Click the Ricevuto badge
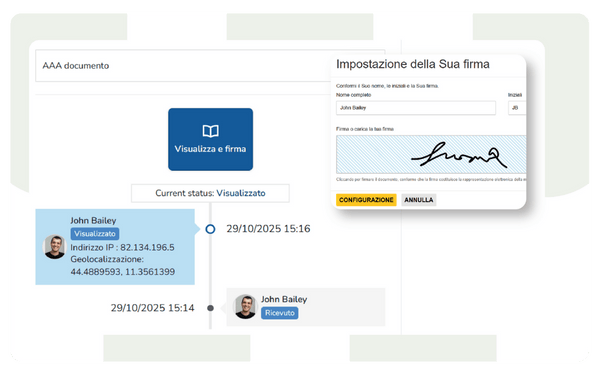 click(280, 313)
